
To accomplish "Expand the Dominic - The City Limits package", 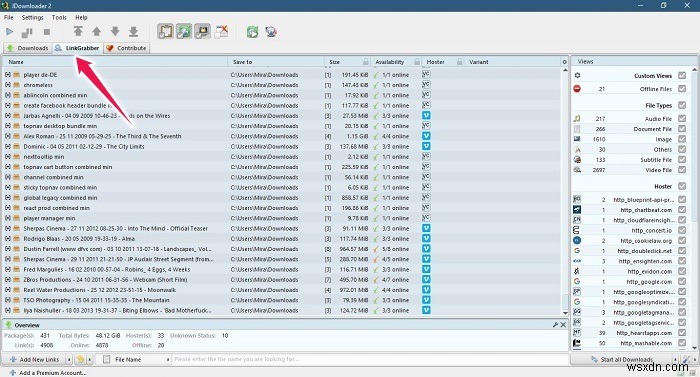I will pos(8,147).
